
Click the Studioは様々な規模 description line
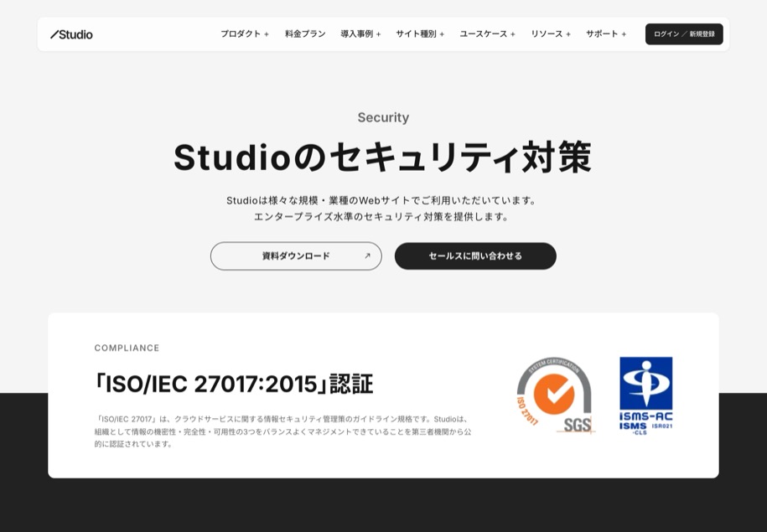(x=382, y=200)
